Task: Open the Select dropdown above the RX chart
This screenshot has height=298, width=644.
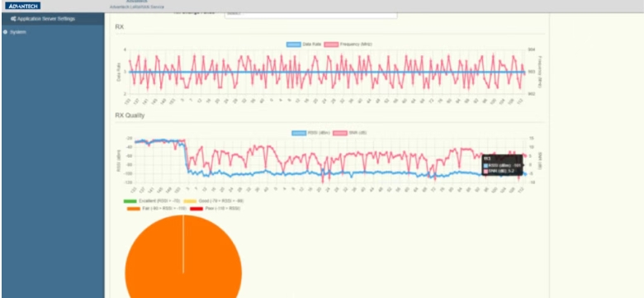Action: pos(311,14)
